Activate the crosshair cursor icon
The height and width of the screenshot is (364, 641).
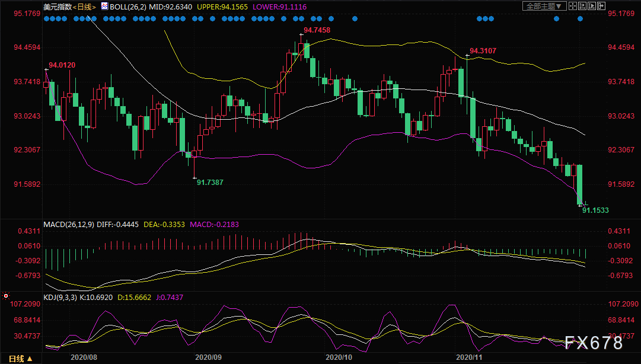pyautogui.click(x=573, y=6)
